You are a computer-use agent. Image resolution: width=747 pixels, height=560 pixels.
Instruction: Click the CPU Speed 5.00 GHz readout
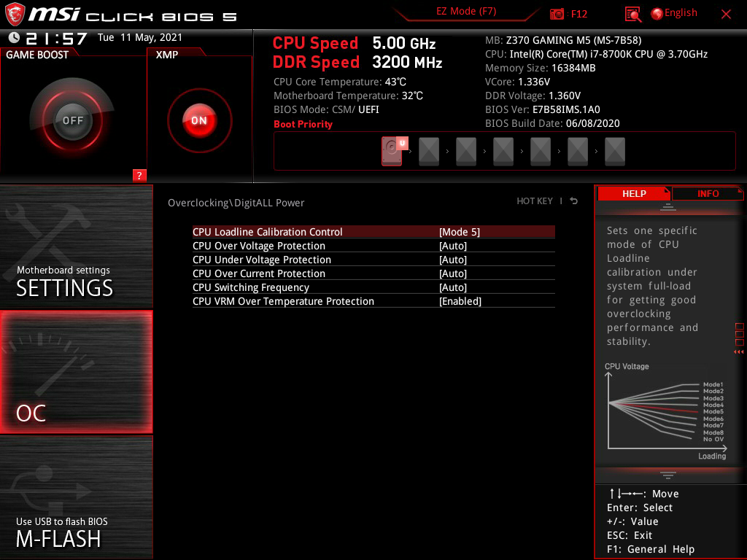pos(354,43)
